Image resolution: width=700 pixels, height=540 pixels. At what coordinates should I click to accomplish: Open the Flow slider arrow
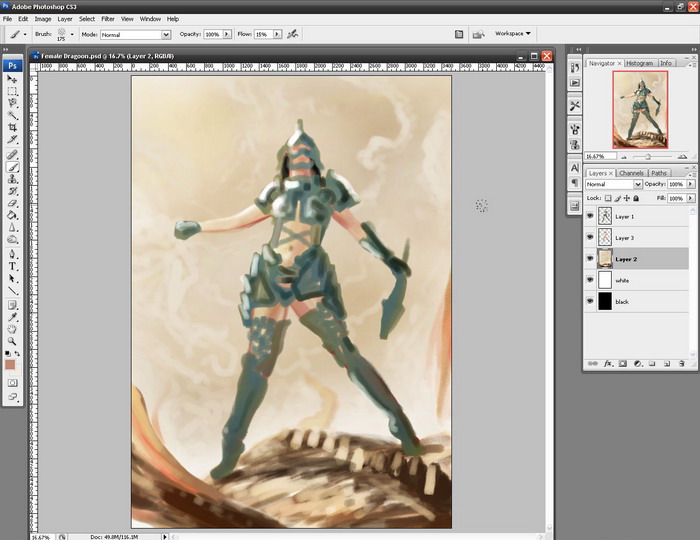click(x=277, y=34)
